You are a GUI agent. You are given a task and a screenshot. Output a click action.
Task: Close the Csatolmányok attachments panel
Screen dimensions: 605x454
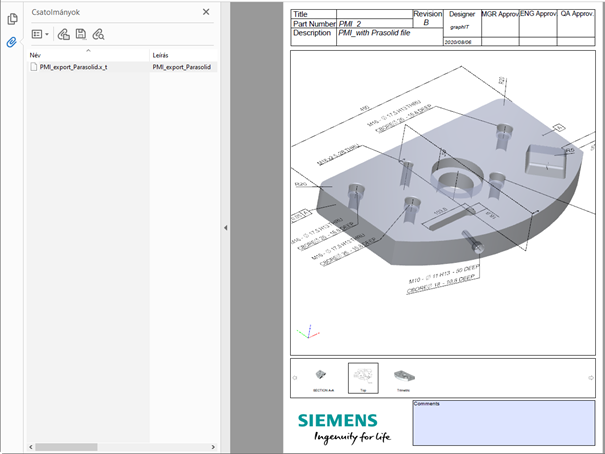[206, 12]
